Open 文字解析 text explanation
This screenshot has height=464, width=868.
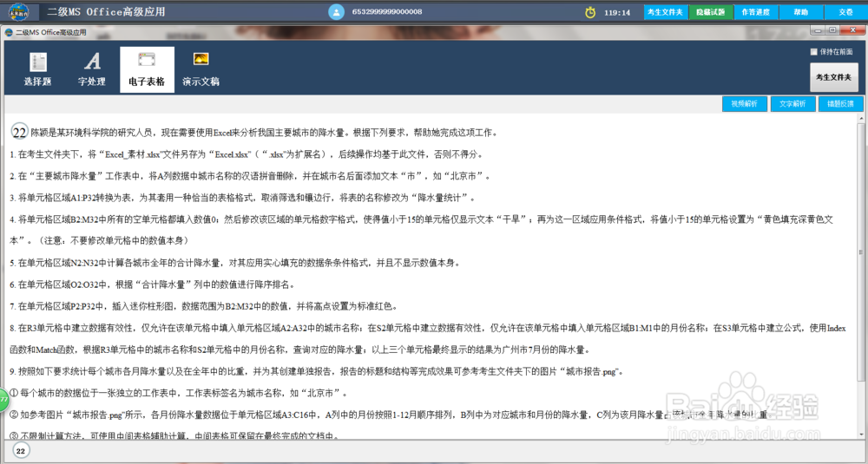[x=792, y=104]
